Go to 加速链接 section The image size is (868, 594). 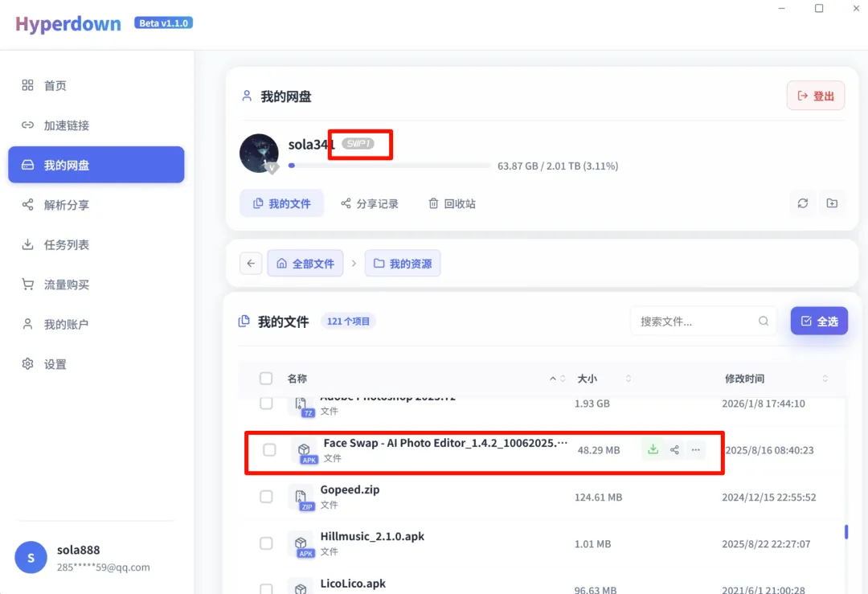[96, 125]
